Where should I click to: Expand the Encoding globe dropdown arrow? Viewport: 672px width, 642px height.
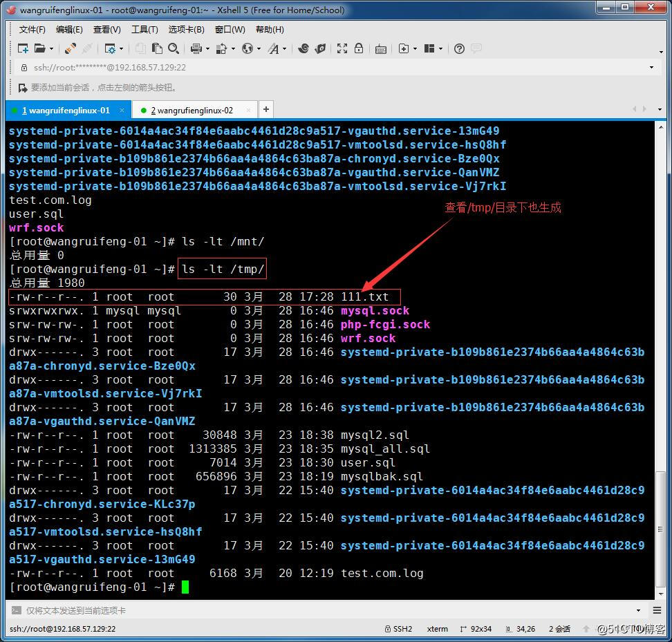tap(259, 49)
